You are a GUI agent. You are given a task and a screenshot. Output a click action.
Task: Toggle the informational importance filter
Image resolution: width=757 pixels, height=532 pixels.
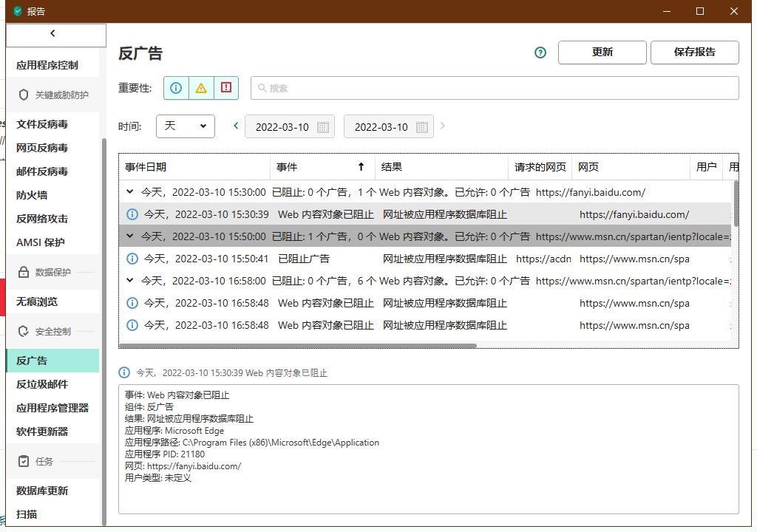[176, 88]
